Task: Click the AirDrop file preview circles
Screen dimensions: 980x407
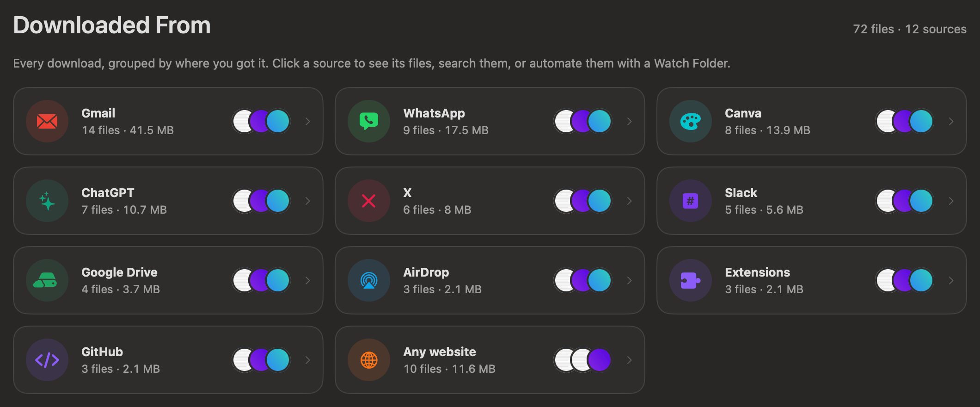Action: pos(583,280)
